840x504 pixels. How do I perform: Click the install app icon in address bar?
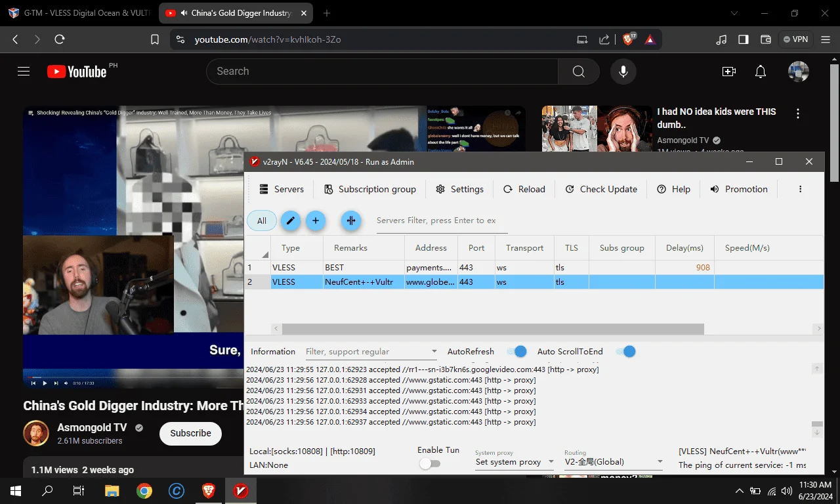582,39
